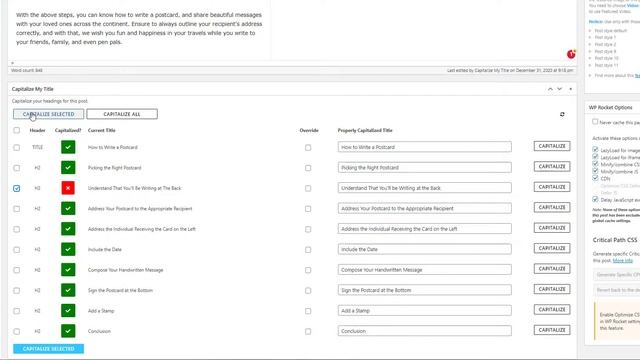Click Generate Specific CPCSS button
The height and width of the screenshot is (360, 640).
pos(618,275)
